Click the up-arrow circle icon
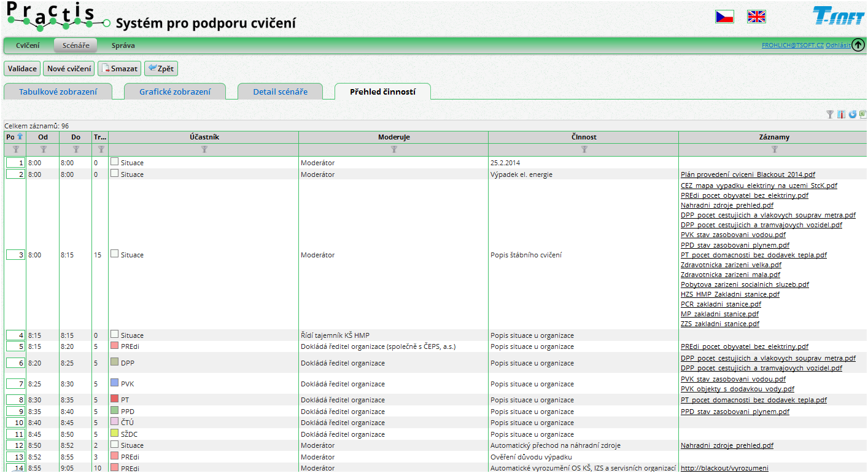This screenshot has width=868, height=473. tap(859, 45)
